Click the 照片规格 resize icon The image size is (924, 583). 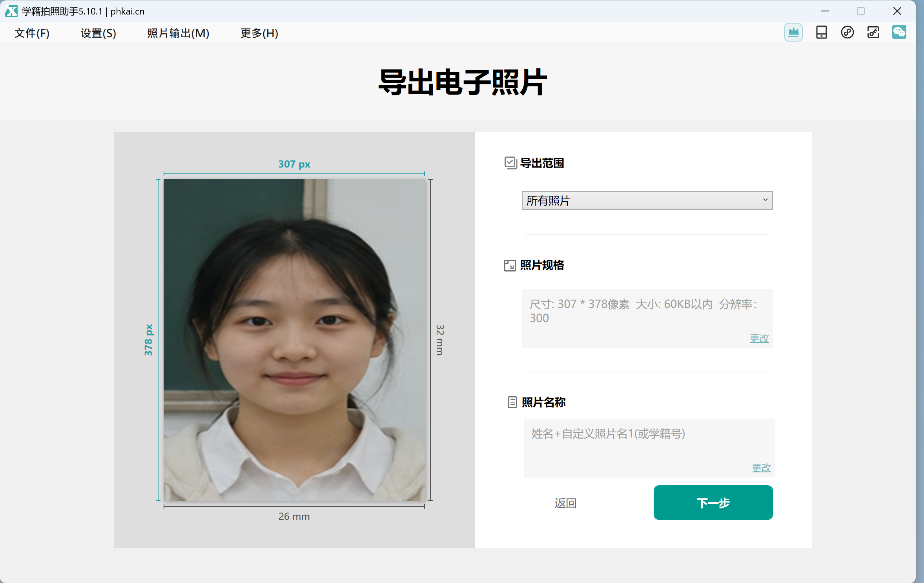(510, 266)
